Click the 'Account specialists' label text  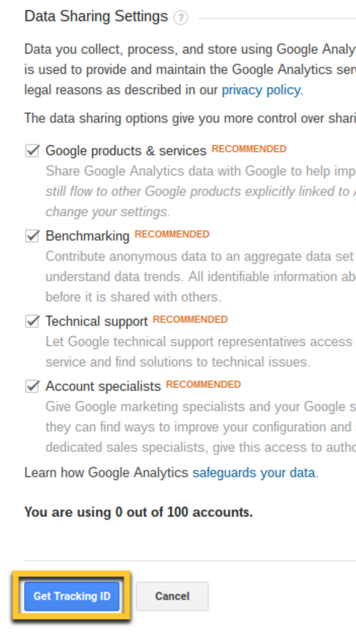pyautogui.click(x=103, y=387)
